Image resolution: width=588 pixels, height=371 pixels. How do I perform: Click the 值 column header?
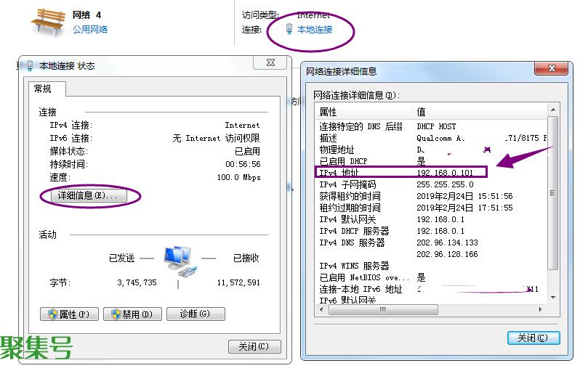pyautogui.click(x=480, y=112)
